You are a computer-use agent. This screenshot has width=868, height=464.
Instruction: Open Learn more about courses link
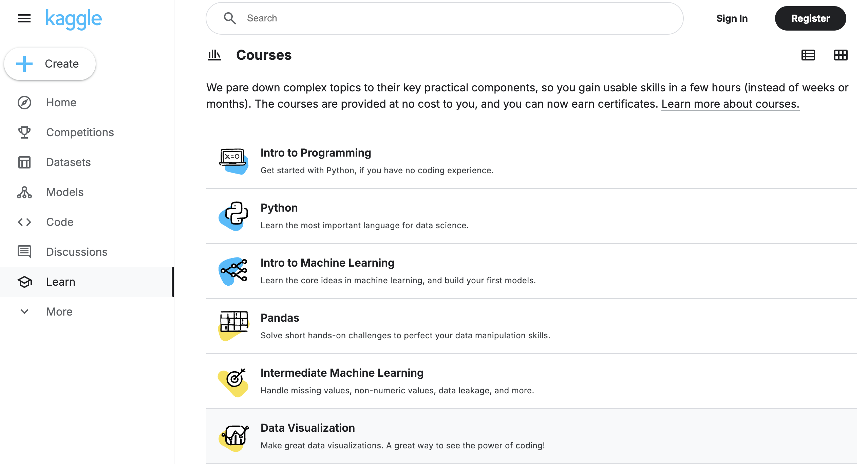[x=730, y=104]
